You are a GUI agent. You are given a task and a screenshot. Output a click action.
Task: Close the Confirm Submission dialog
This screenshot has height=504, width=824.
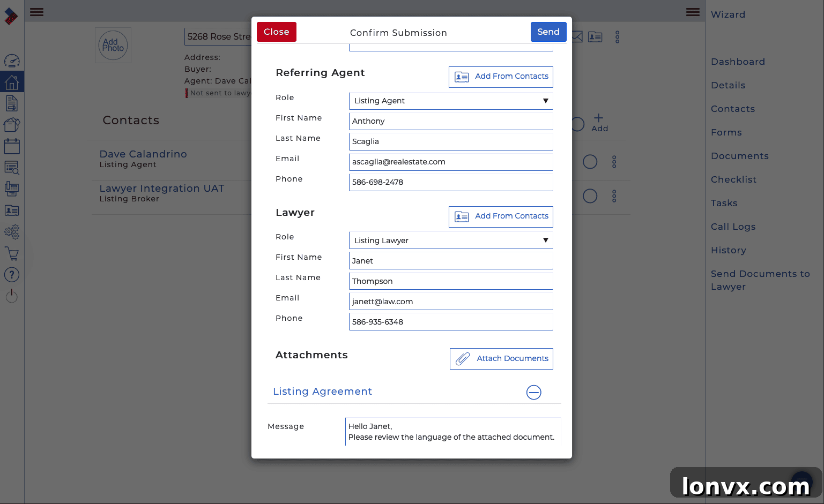(277, 32)
